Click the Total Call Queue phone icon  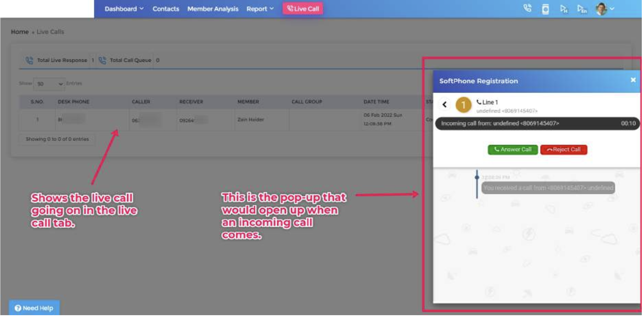[102, 60]
